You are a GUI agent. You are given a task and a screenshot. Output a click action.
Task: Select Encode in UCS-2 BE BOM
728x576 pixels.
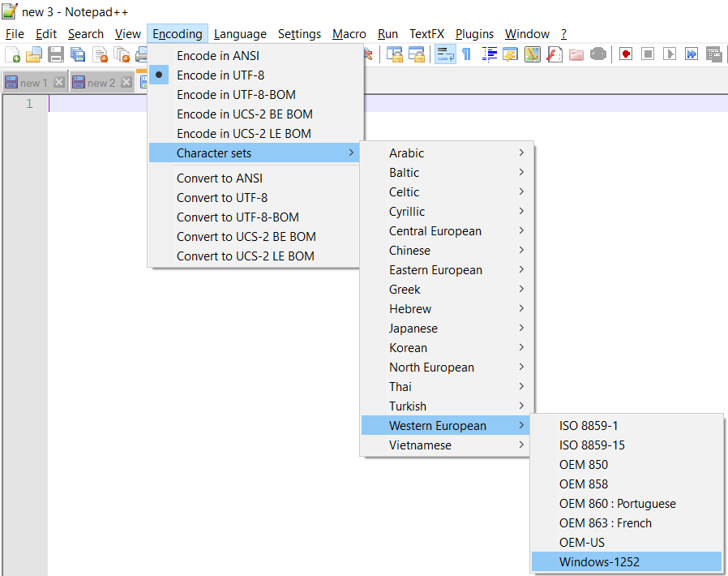tap(255, 114)
